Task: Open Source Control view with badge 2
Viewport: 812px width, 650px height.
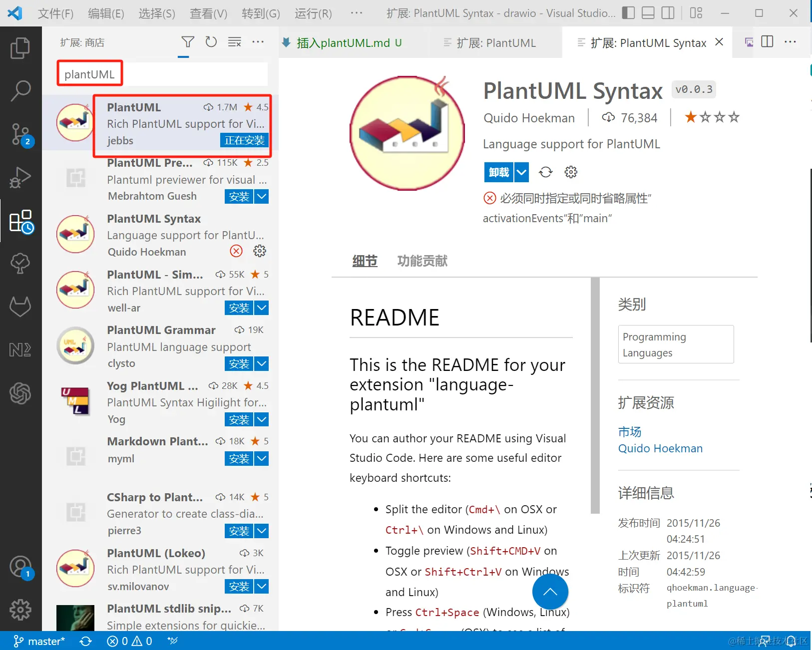Action: [x=20, y=134]
